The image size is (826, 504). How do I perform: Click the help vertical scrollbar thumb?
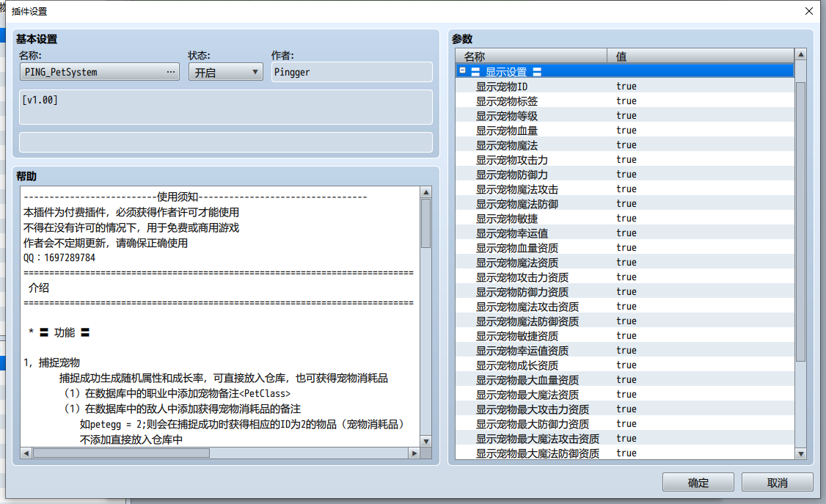[426, 223]
